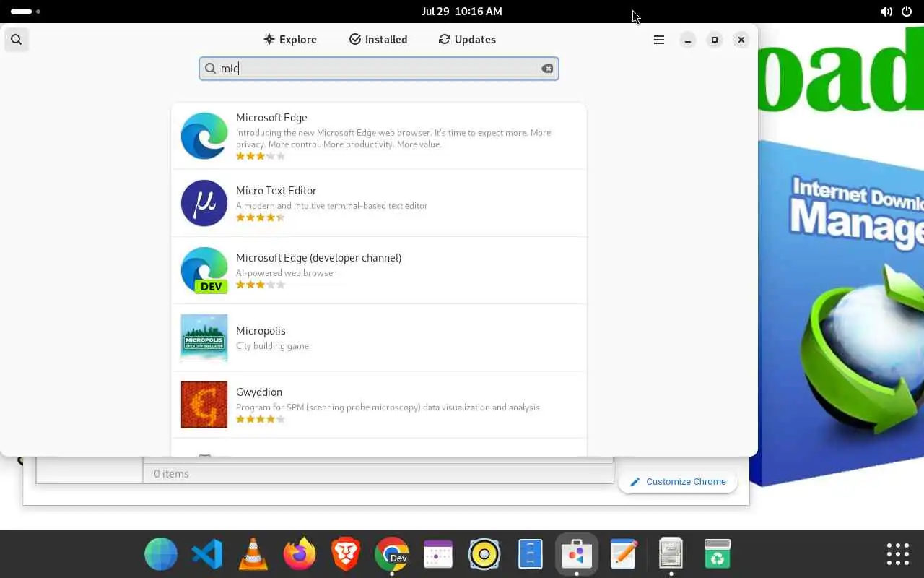This screenshot has height=578, width=924.
Task: Open the Micropolis result title
Action: [x=261, y=331]
